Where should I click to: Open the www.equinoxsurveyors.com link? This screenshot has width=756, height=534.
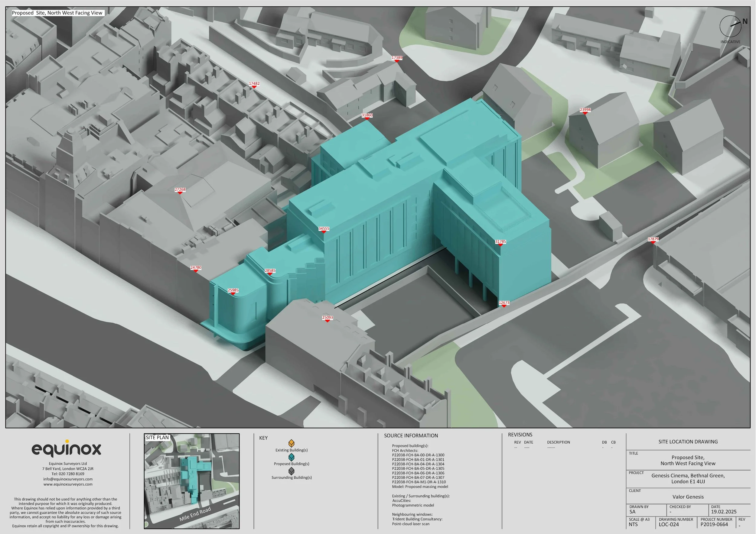(68, 484)
